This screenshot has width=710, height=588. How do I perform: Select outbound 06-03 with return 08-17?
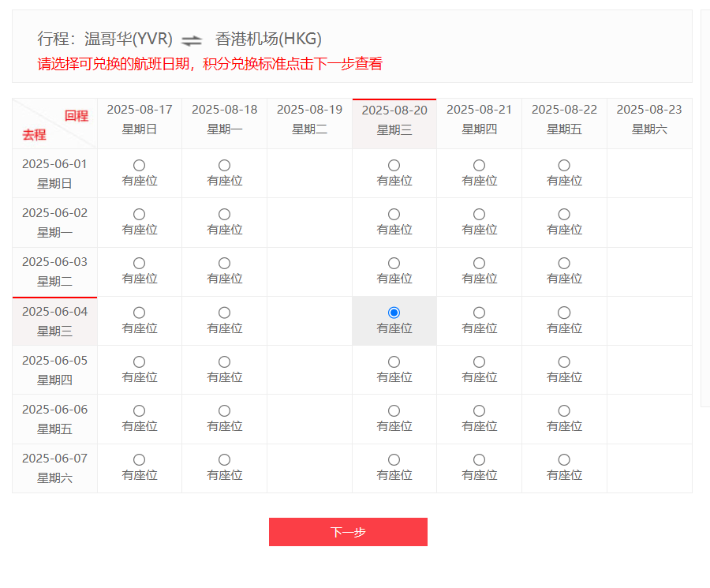pyautogui.click(x=139, y=263)
